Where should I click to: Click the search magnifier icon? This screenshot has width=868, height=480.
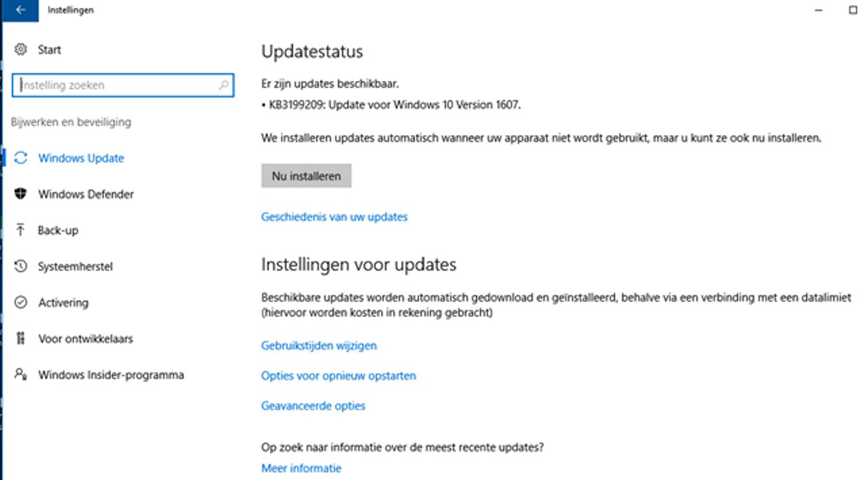pos(223,85)
